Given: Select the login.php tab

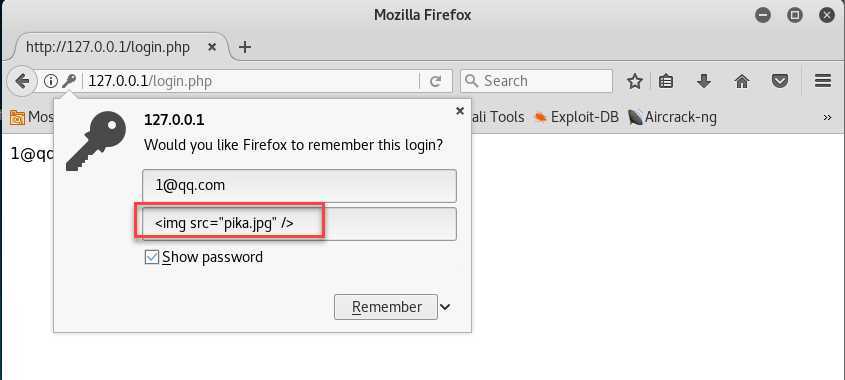Looking at the screenshot, I should pyautogui.click(x=108, y=47).
